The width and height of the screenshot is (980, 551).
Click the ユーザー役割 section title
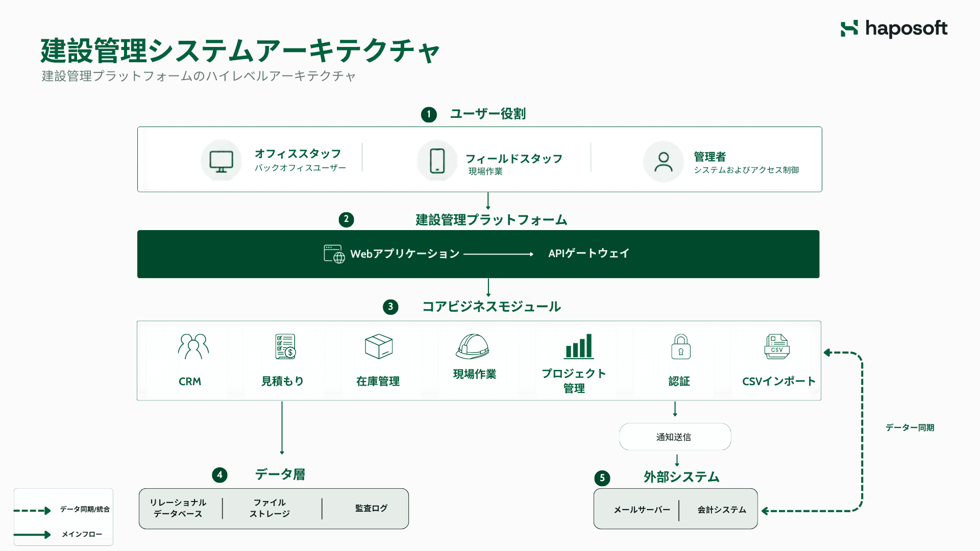tap(487, 114)
